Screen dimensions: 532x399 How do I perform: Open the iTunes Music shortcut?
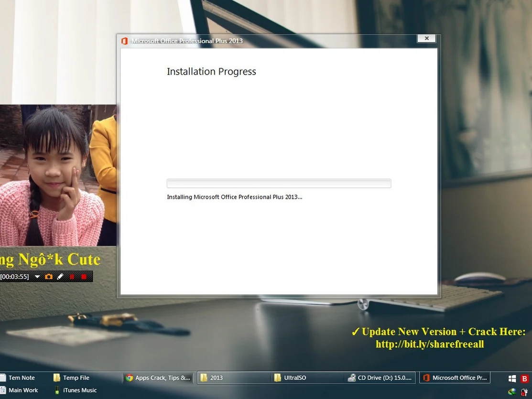tap(76, 390)
